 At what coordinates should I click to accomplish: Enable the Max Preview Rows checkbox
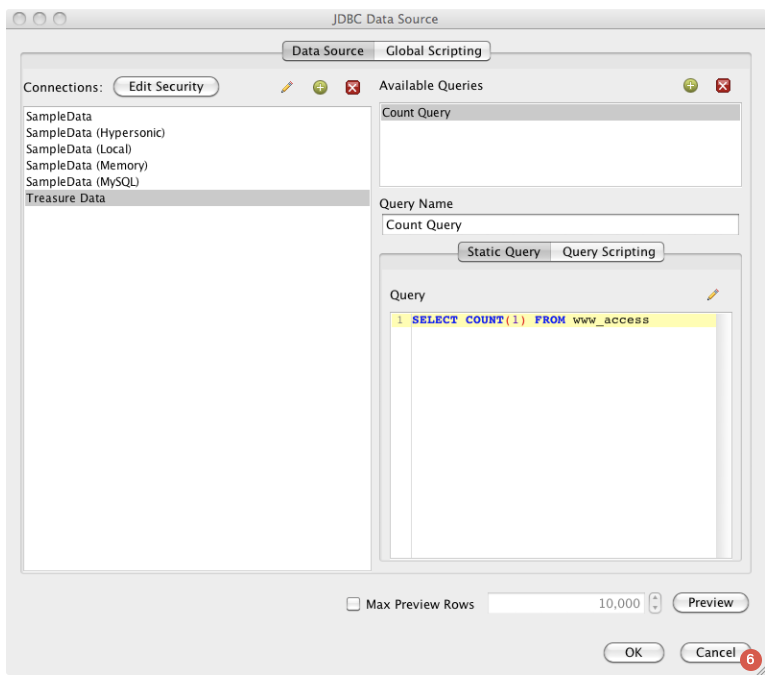pyautogui.click(x=353, y=604)
